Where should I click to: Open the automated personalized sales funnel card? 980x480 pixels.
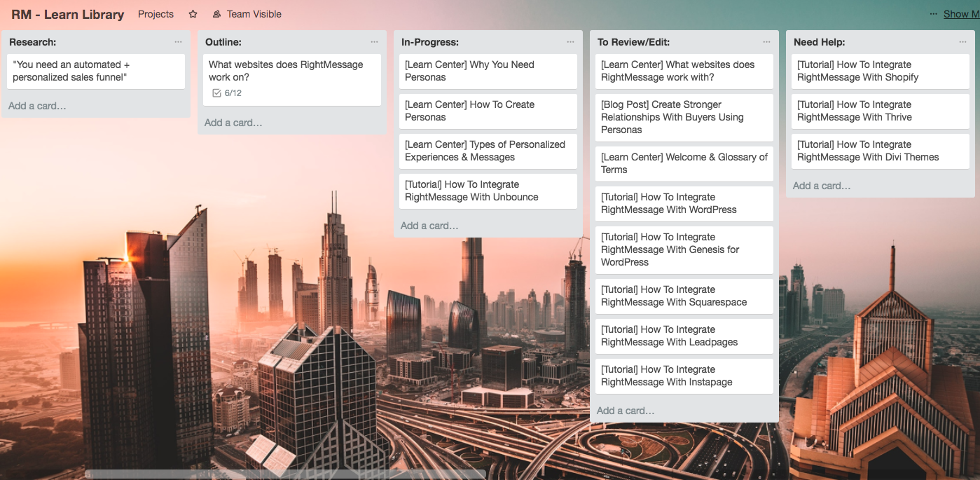coord(96,71)
